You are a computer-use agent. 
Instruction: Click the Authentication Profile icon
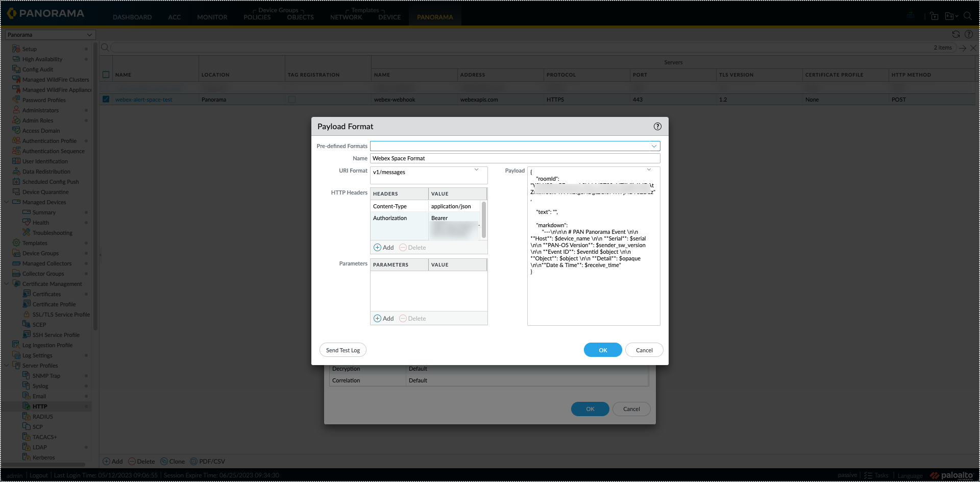coord(16,141)
